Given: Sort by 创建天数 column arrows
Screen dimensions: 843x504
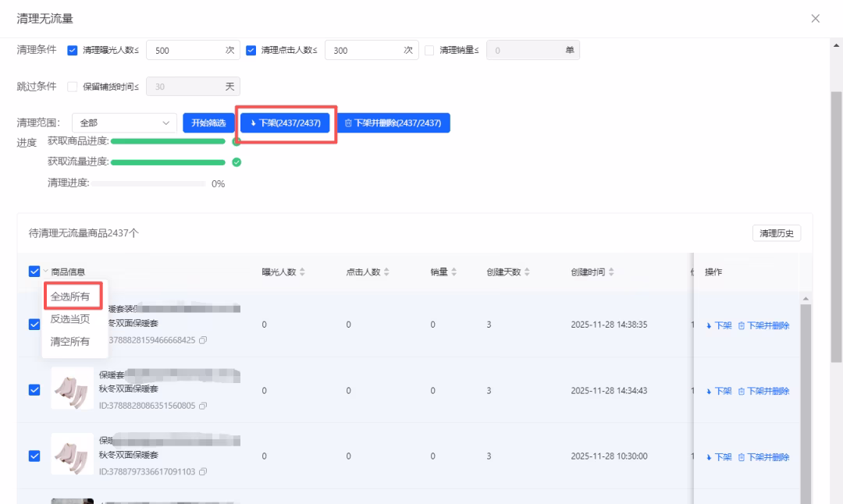Looking at the screenshot, I should point(527,272).
